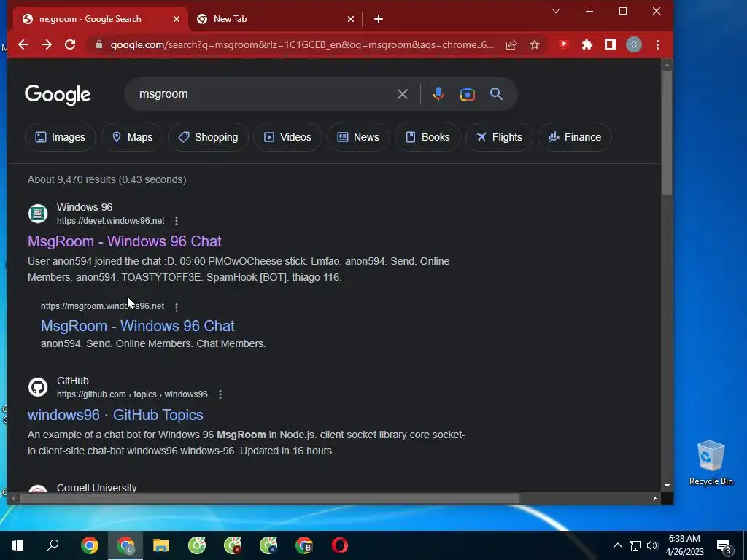Click the horizontal scrollbar thumb
Screen dimensions: 747x560
tap(269, 498)
